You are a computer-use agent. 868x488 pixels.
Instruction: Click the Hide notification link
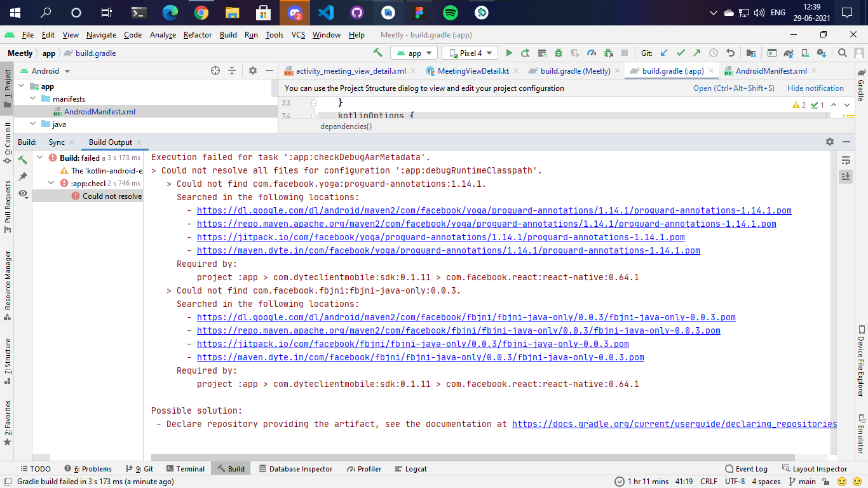pyautogui.click(x=815, y=88)
